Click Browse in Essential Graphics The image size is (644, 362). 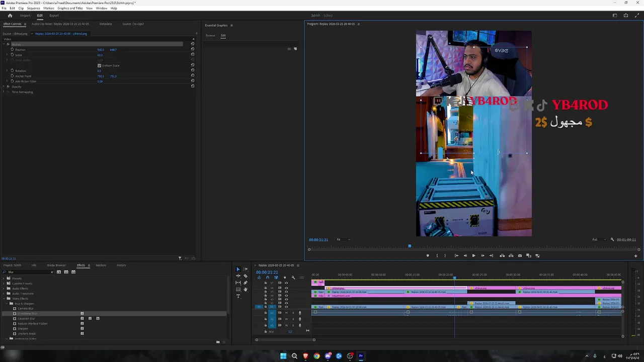pos(210,36)
